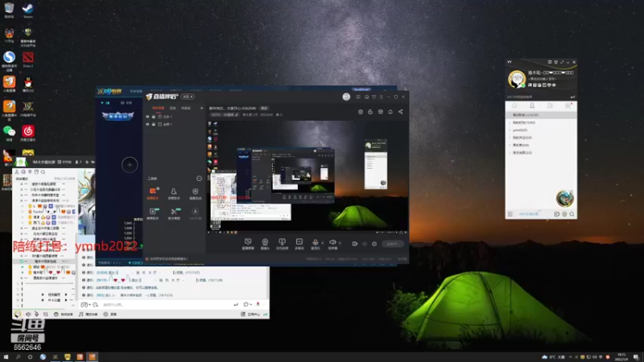Click the multimedia play button in the streaming toolbar
This screenshot has height=362, width=644.
(x=299, y=244)
